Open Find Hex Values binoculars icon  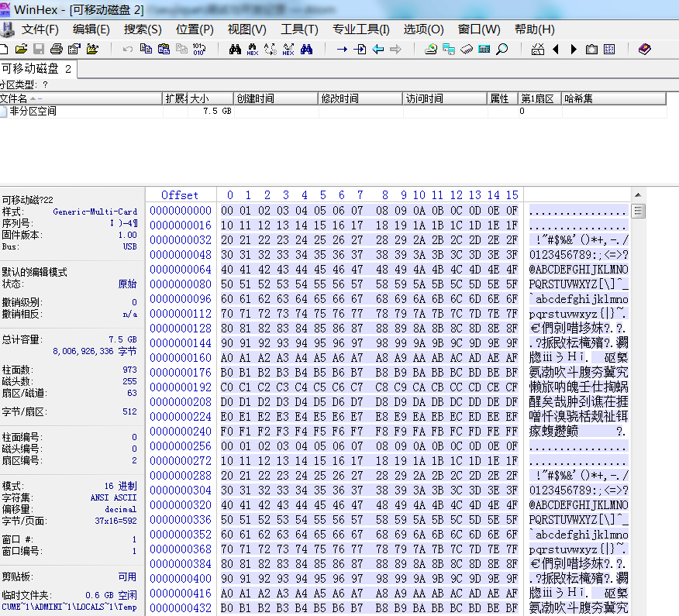point(253,50)
